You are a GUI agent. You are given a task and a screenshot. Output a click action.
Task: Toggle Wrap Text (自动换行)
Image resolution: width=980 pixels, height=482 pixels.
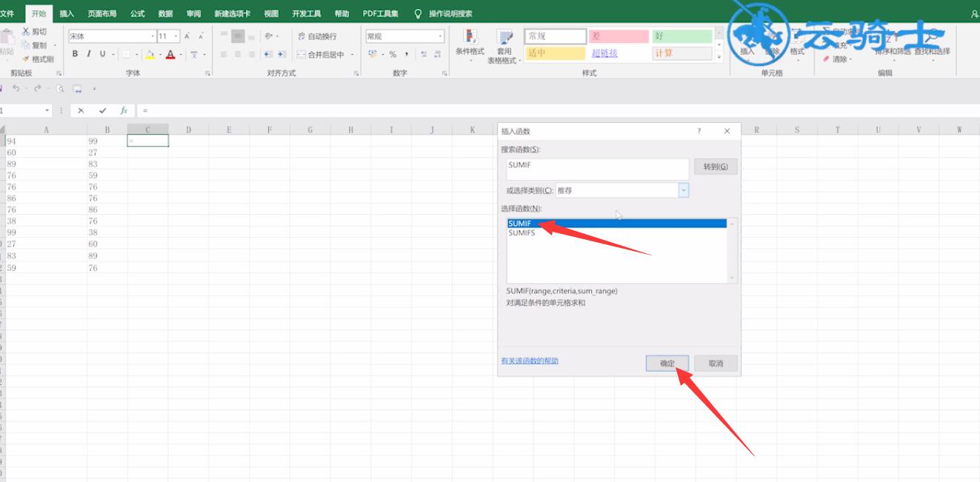(316, 36)
